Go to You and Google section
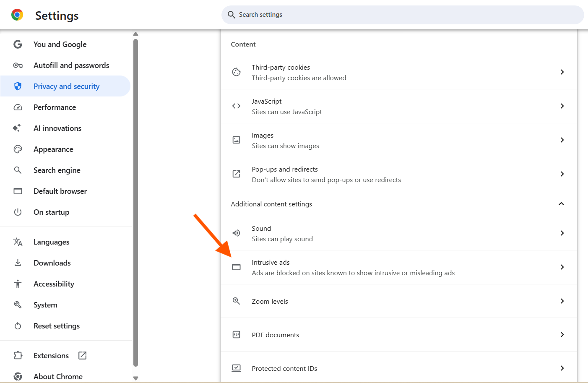Image resolution: width=588 pixels, height=383 pixels. pyautogui.click(x=65, y=44)
